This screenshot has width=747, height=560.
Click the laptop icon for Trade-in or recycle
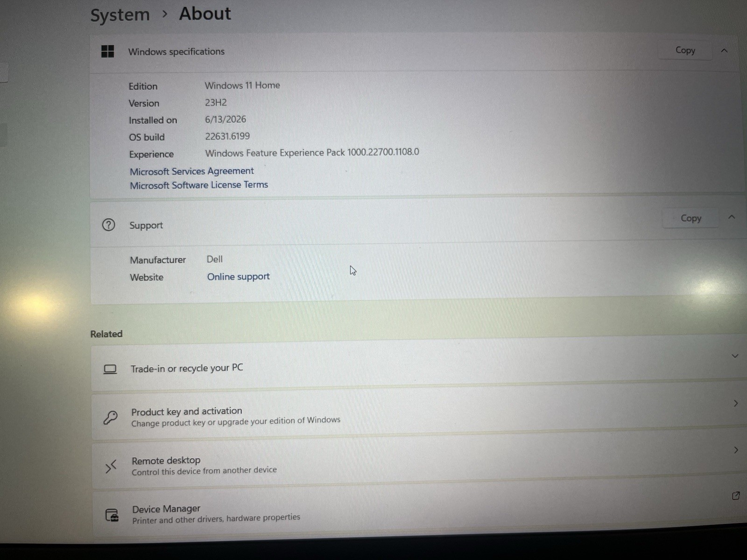point(110,369)
